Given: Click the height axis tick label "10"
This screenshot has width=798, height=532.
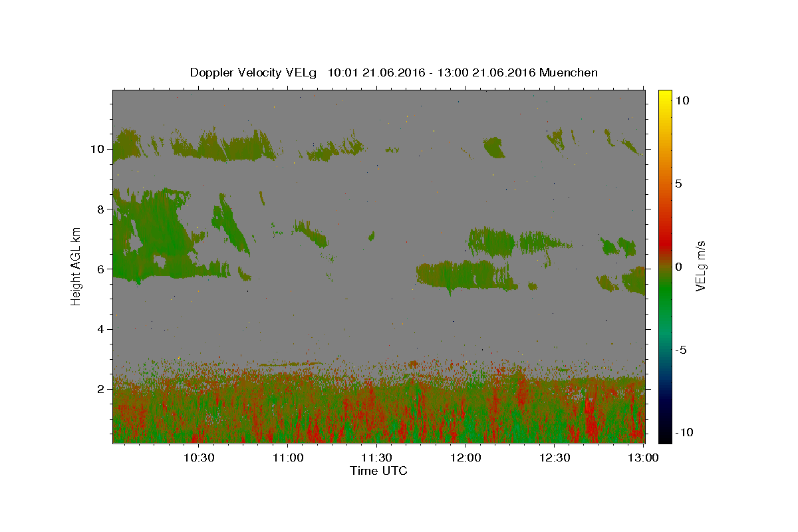Looking at the screenshot, I should [97, 149].
